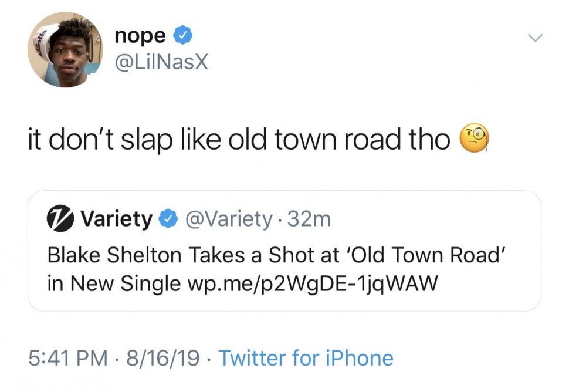Click the Variety logo icon

60,219
